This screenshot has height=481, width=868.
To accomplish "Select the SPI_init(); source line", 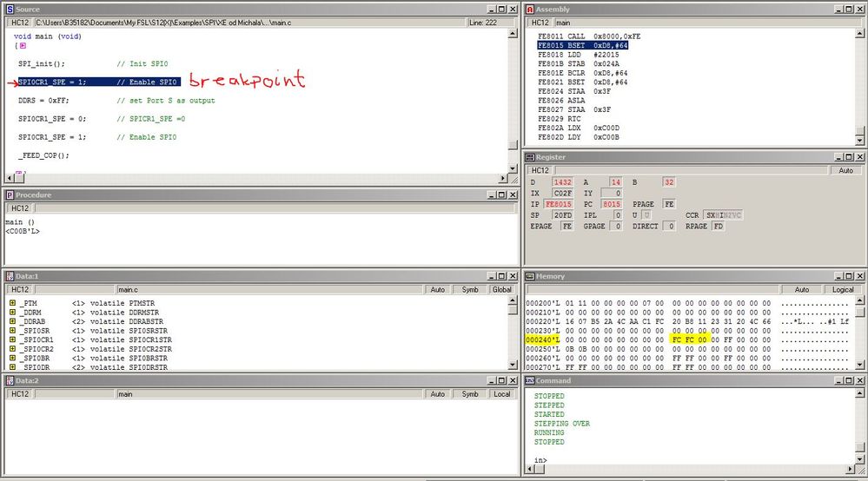I will tap(42, 63).
